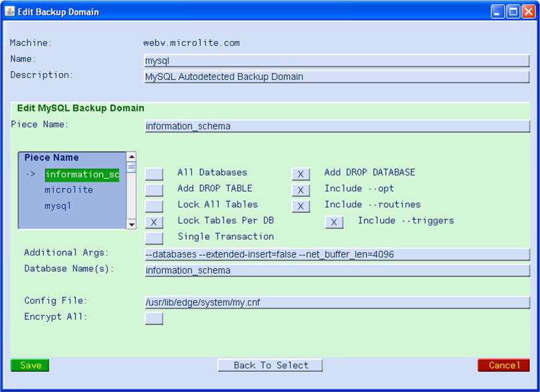Screen dimensions: 540x392
Task: Uncheck the Lock Tables Per DB checkbox
Action: [x=154, y=222]
